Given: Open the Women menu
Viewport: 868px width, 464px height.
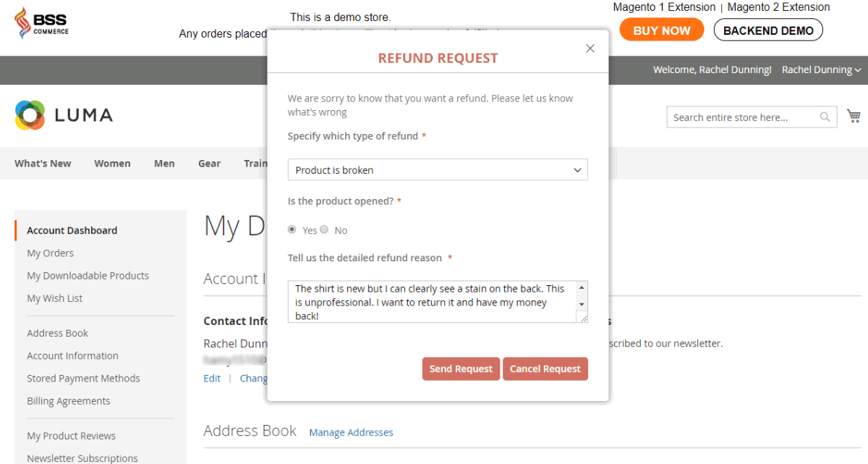Looking at the screenshot, I should [x=112, y=164].
